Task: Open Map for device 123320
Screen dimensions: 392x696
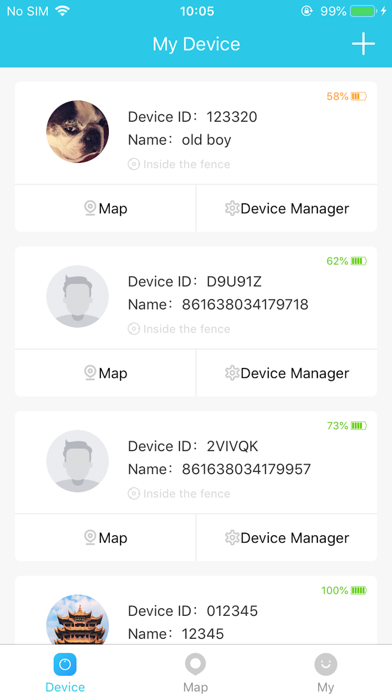Action: pos(105,208)
